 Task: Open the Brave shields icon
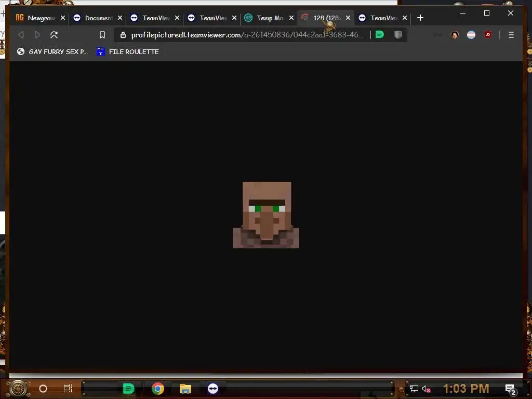click(x=398, y=35)
